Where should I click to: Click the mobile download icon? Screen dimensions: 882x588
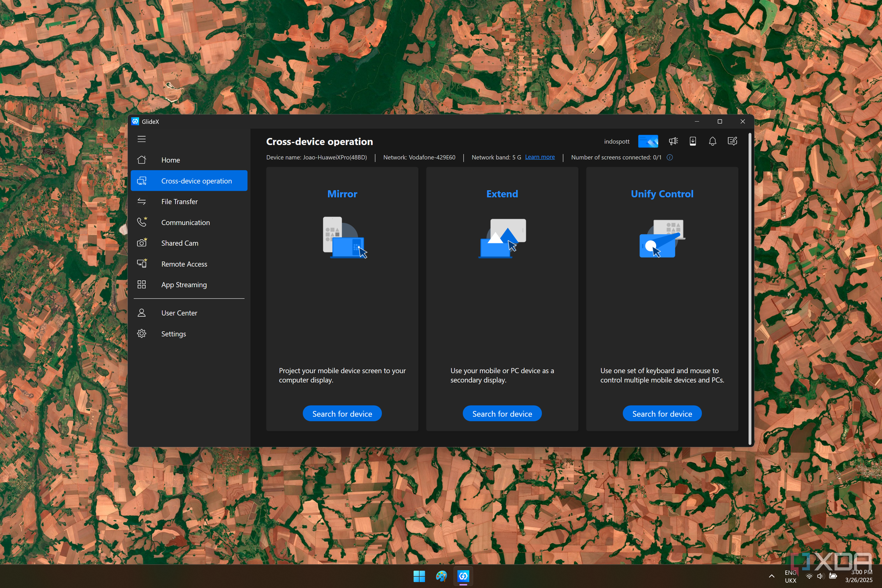click(693, 141)
